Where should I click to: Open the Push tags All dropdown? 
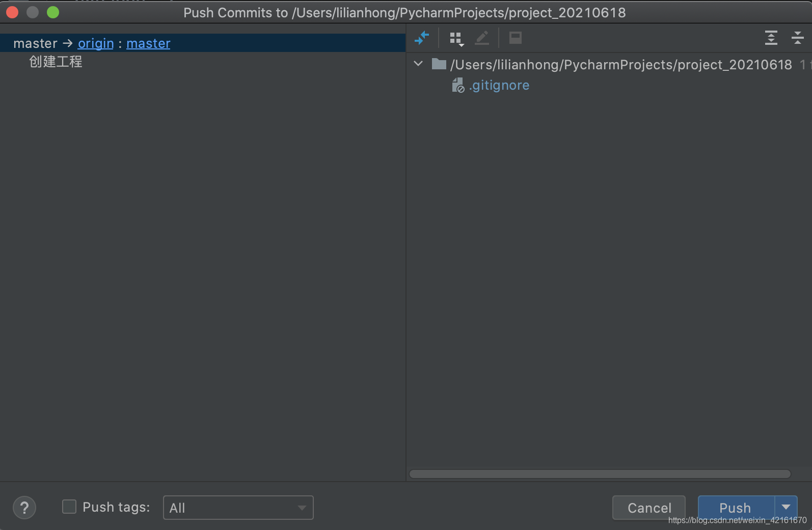tap(238, 508)
